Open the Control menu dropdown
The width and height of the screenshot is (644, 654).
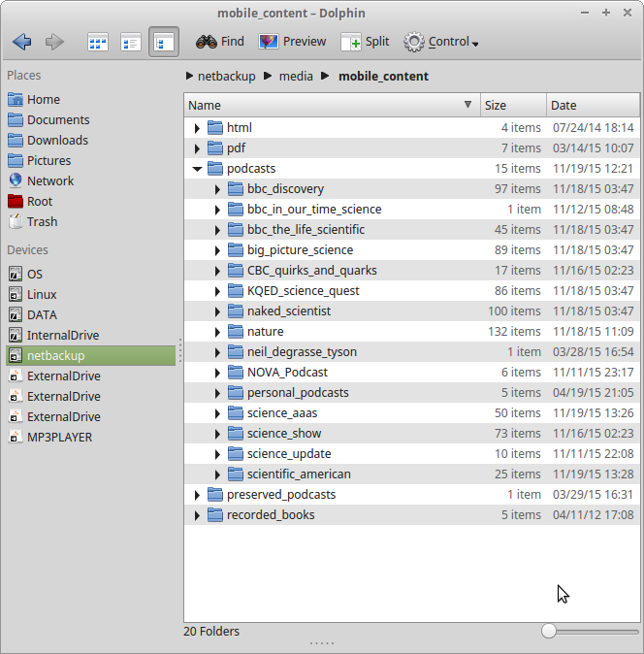pos(441,42)
